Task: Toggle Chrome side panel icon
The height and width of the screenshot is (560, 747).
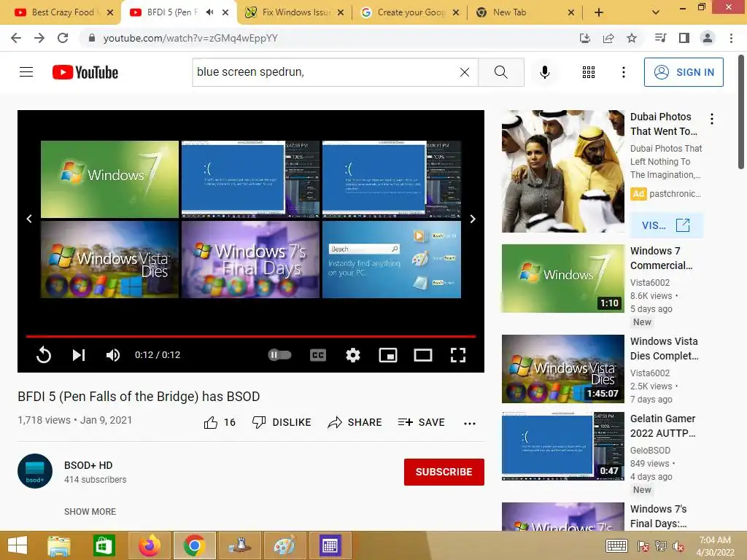Action: coord(684,38)
